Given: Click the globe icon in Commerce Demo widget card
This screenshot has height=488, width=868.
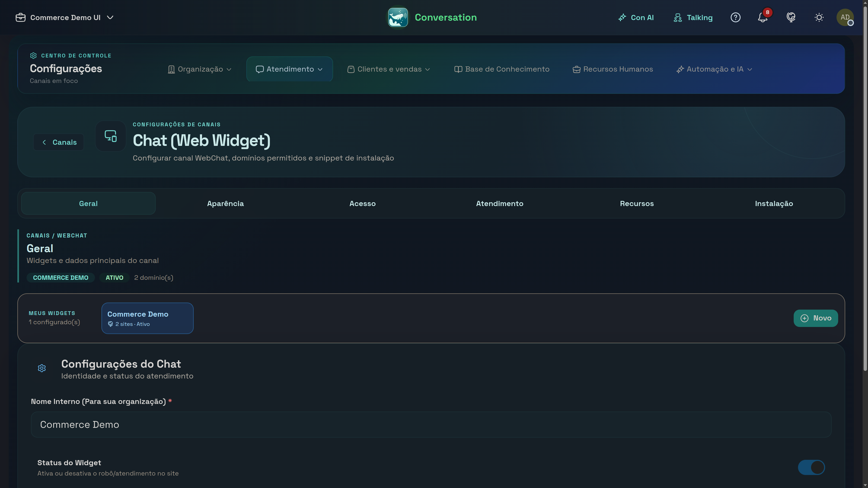Looking at the screenshot, I should click(x=110, y=324).
